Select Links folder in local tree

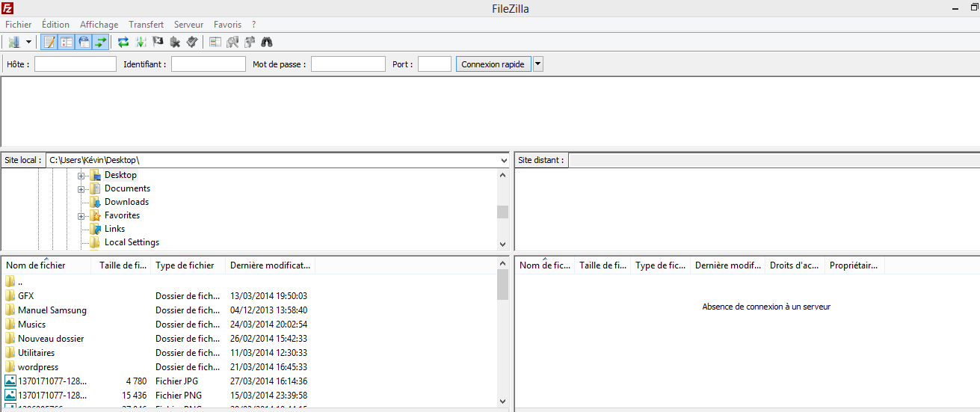114,229
